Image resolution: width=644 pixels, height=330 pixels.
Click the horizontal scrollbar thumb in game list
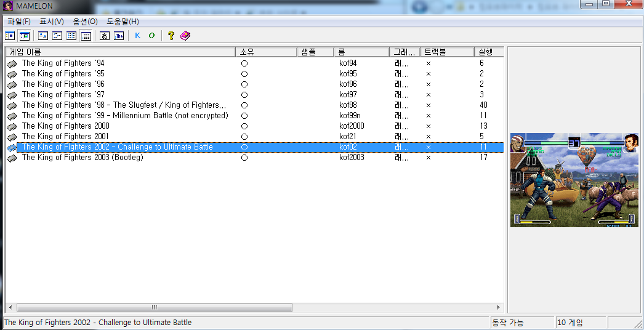(x=155, y=307)
